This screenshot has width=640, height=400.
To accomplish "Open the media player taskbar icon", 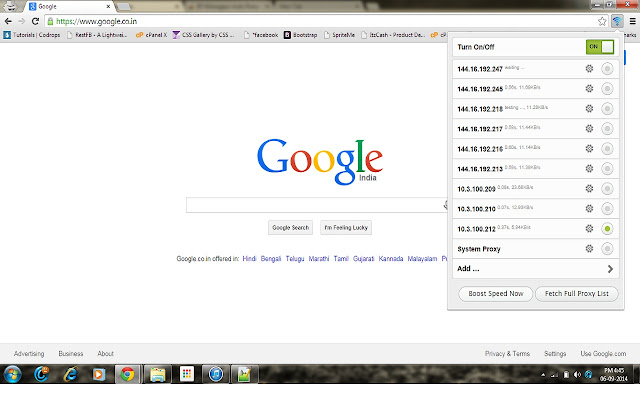I will point(99,374).
